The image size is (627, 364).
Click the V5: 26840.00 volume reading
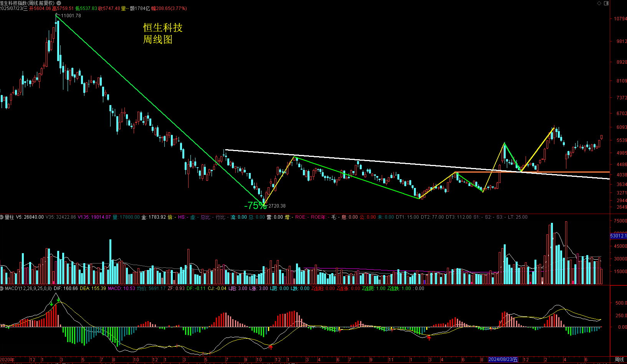[30, 217]
